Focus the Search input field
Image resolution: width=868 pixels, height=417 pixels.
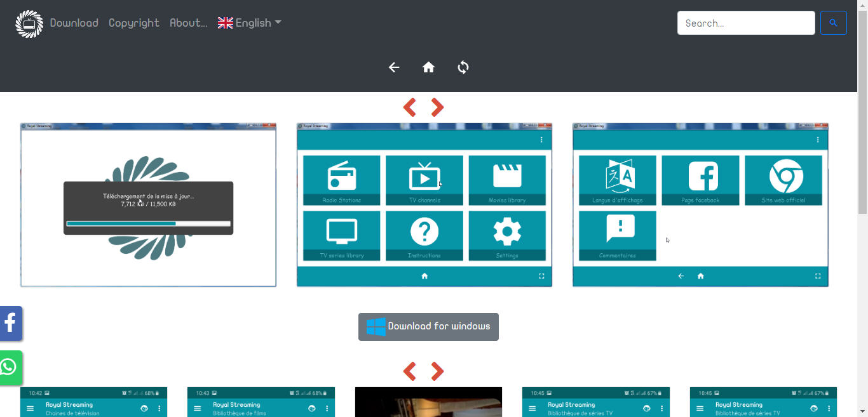click(x=746, y=23)
